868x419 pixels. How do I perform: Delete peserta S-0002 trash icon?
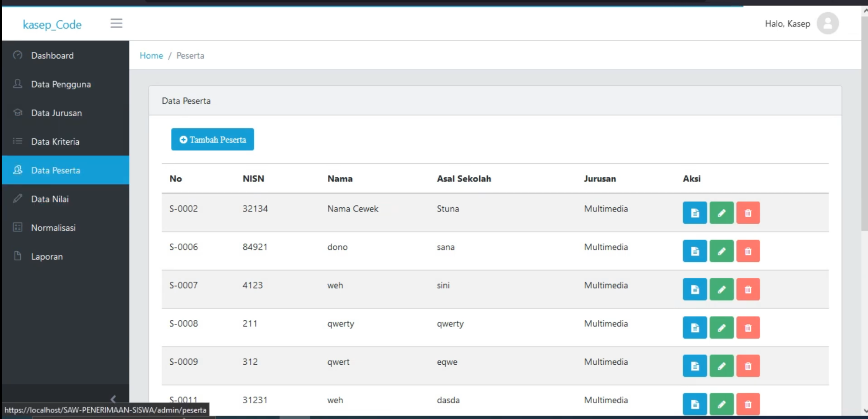tap(748, 213)
